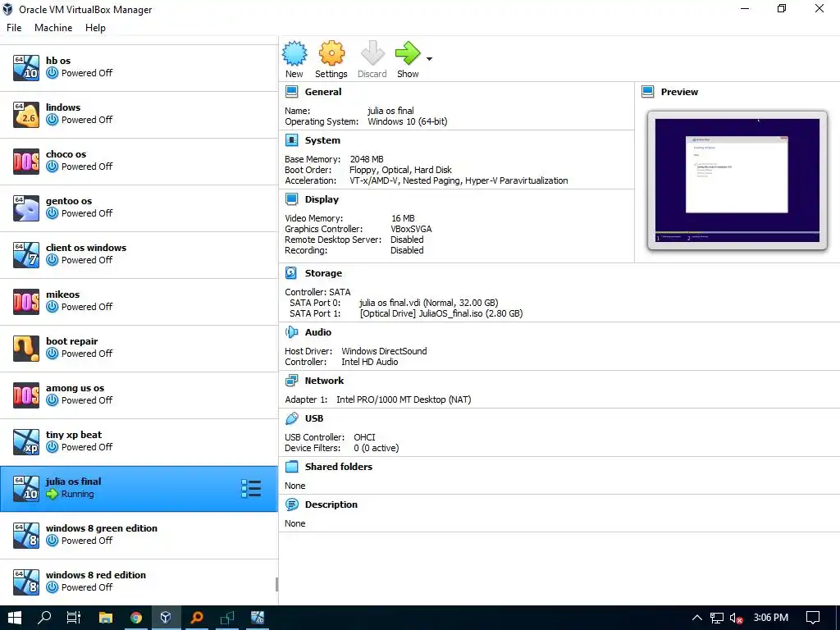Click the VirtualBox taskbar icon

click(x=166, y=618)
